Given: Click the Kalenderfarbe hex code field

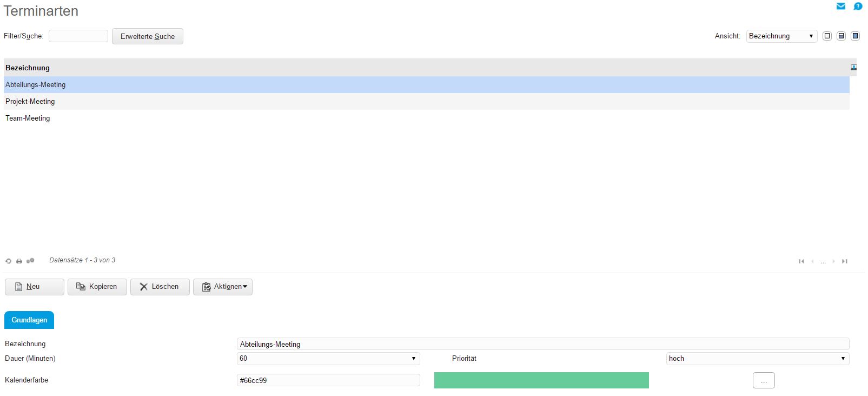Looking at the screenshot, I should 328,380.
